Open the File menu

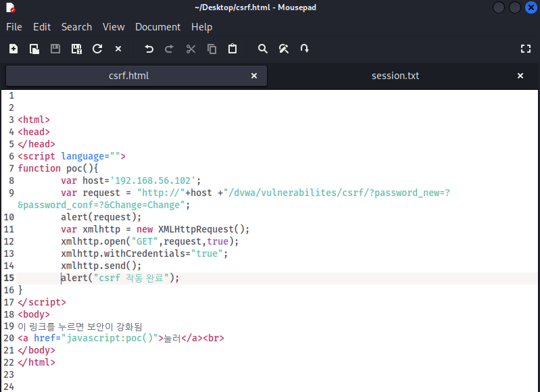pos(14,27)
